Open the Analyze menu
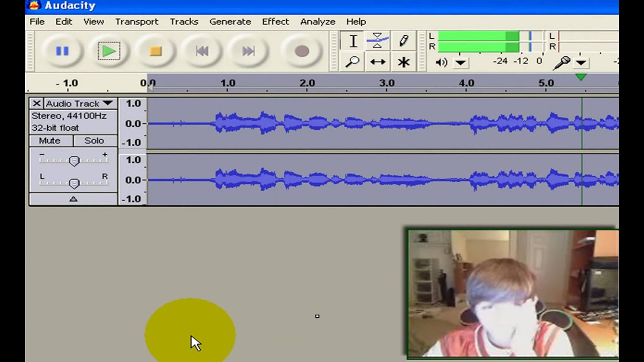 (x=317, y=22)
